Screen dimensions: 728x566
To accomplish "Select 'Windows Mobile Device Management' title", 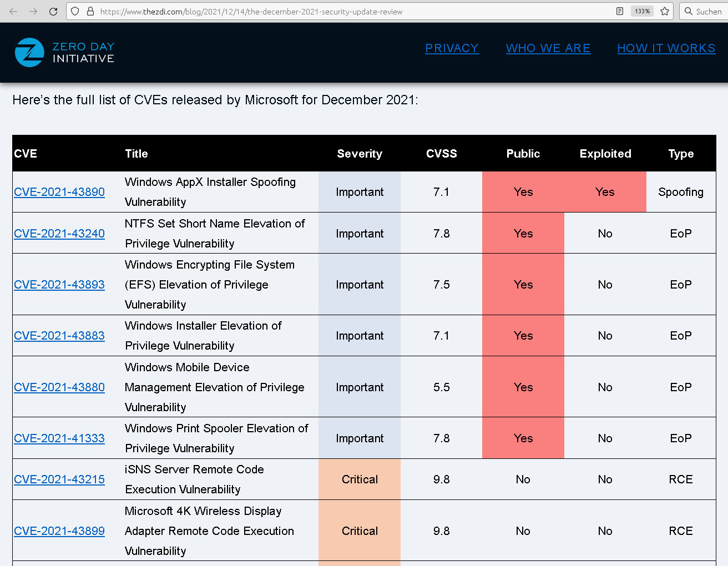I will click(x=215, y=387).
